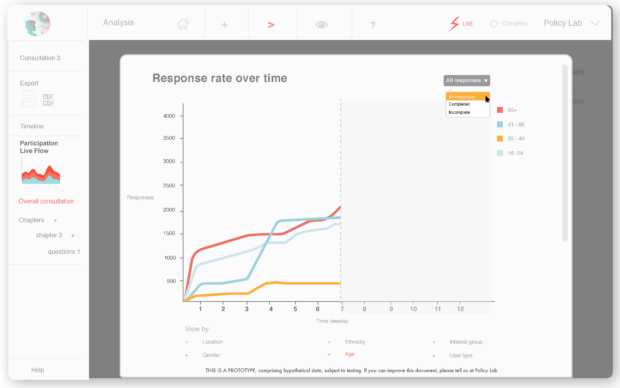The image size is (620, 388).
Task: Toggle the Age view-by option
Action: tap(349, 354)
